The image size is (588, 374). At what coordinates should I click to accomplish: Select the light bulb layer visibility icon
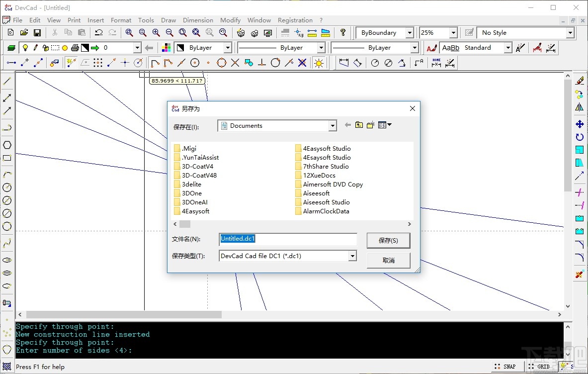pyautogui.click(x=25, y=48)
